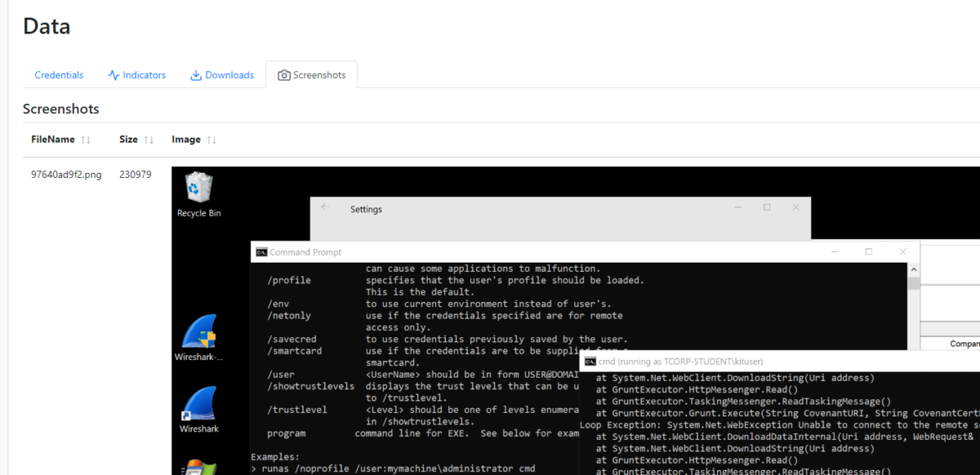Select the Screenshots tab
This screenshot has height=475, width=980.
pyautogui.click(x=311, y=75)
